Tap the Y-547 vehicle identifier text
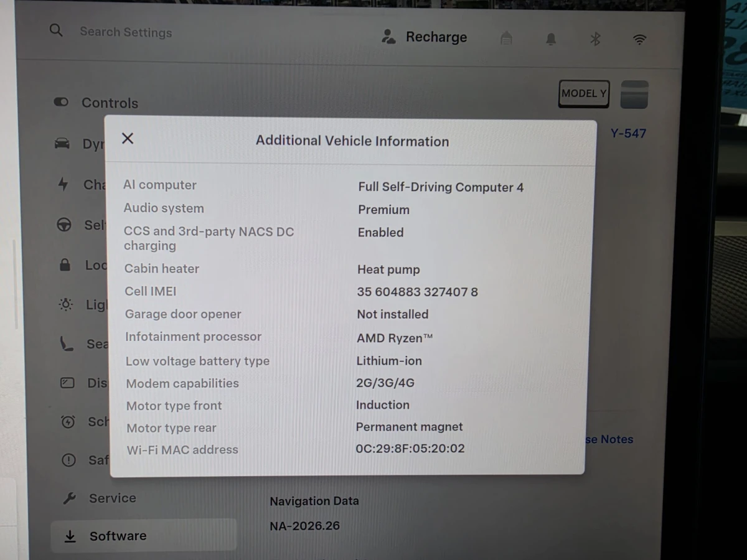This screenshot has height=560, width=747. [627, 133]
